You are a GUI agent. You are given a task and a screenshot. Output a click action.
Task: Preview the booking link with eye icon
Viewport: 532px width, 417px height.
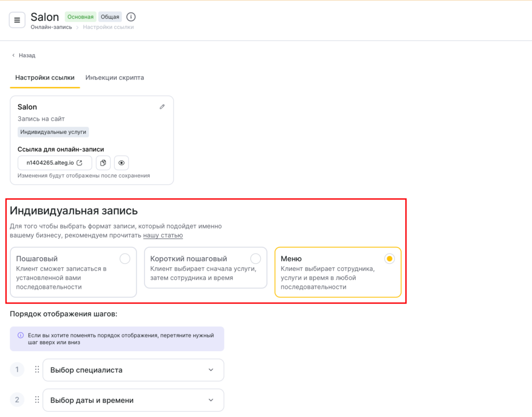(x=121, y=163)
